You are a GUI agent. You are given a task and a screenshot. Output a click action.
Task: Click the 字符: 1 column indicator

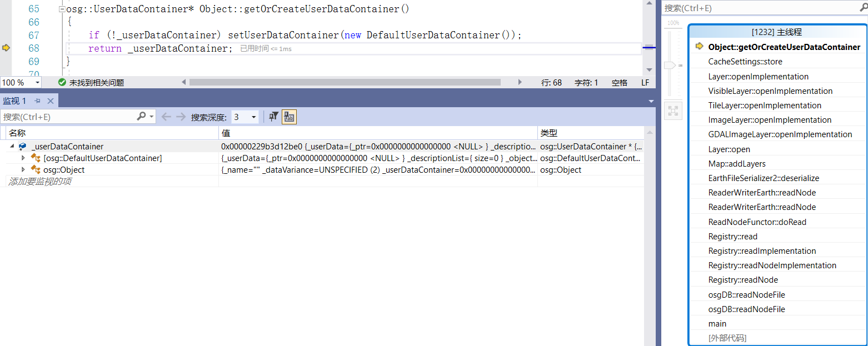click(x=586, y=82)
